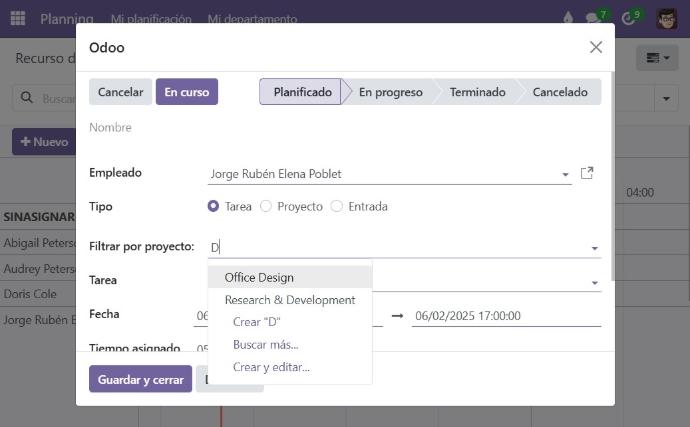Set status to Cancelado
Viewport: 690px width, 427px height.
tap(560, 92)
